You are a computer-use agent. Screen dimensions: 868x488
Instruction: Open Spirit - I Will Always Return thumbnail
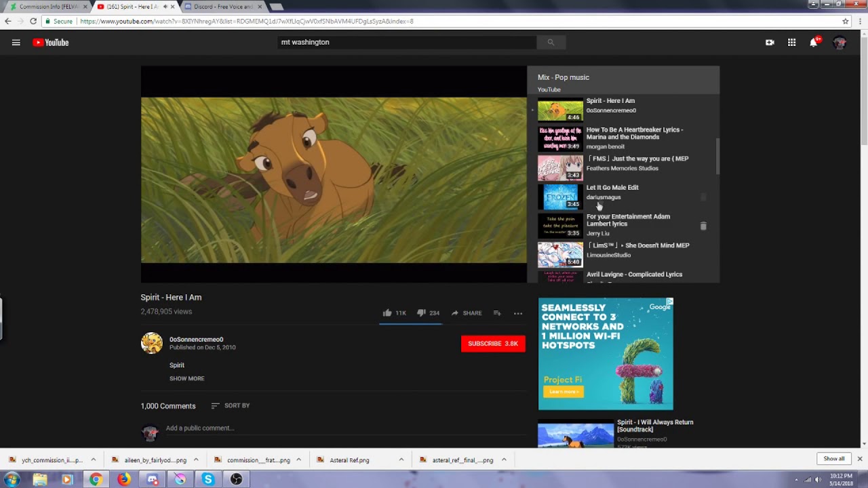point(576,434)
